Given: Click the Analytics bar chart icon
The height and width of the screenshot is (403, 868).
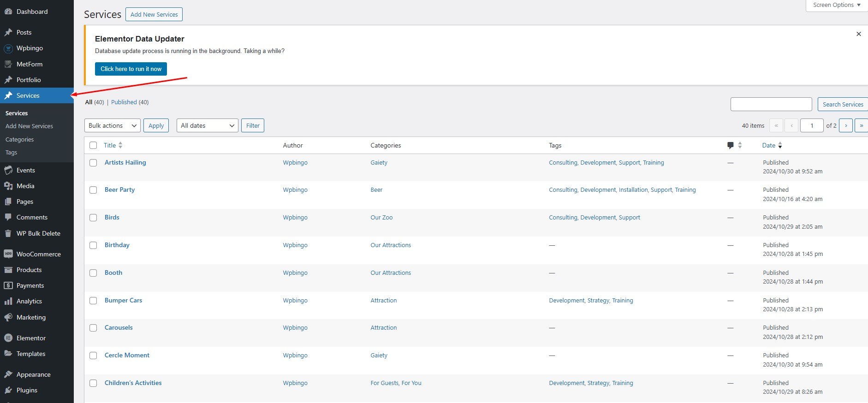Looking at the screenshot, I should 8,301.
